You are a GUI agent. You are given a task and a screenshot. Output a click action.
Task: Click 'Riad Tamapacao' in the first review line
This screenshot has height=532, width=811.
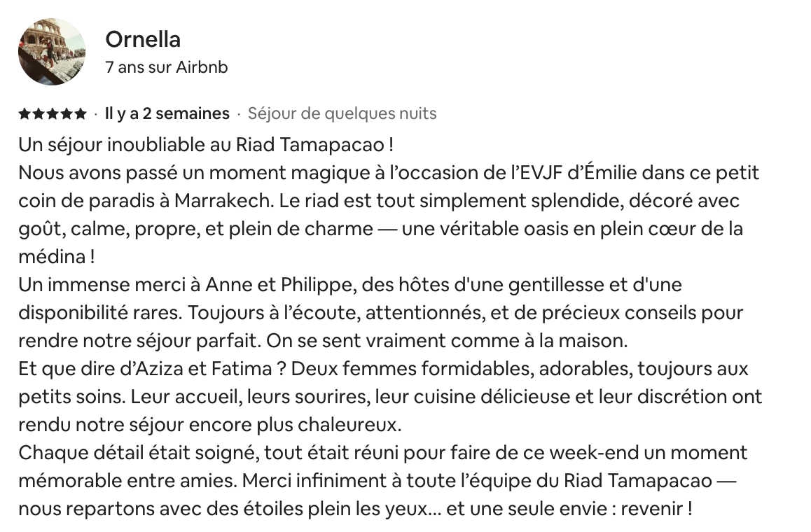tap(310, 145)
